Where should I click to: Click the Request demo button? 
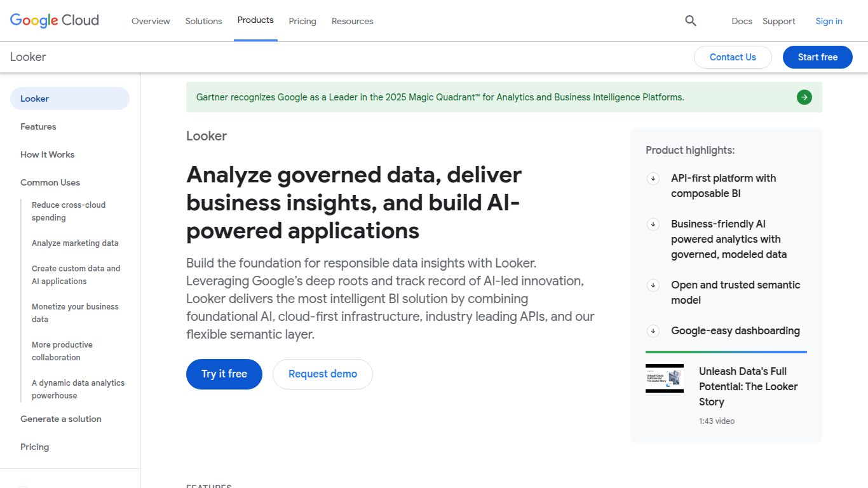[322, 374]
